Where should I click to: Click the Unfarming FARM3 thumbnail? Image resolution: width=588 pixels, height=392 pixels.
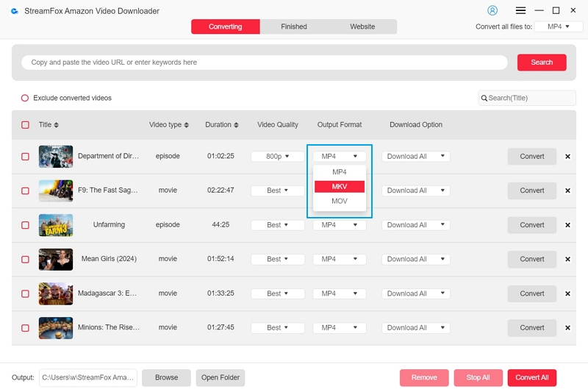56,225
